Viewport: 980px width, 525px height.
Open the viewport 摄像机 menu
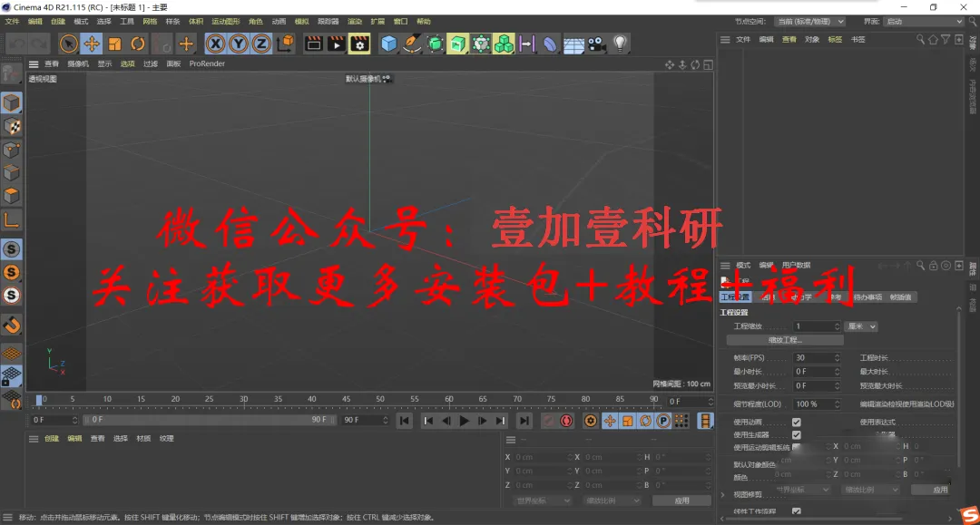(77, 63)
